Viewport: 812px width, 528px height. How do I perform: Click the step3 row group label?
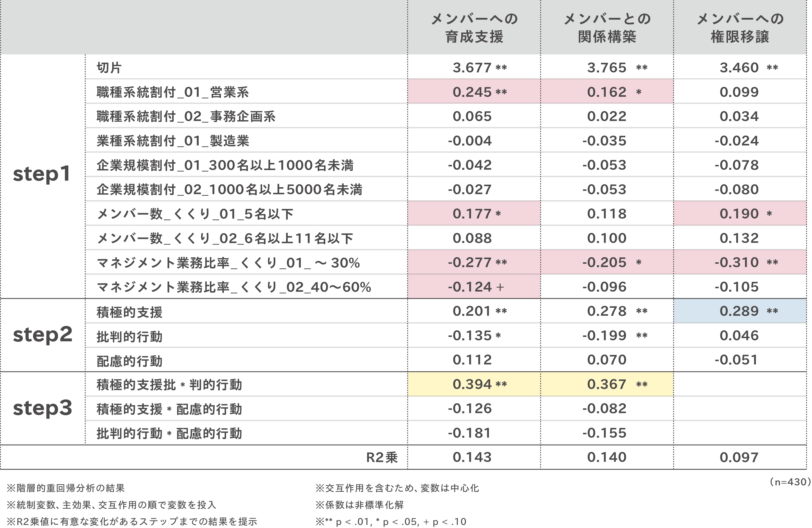pyautogui.click(x=42, y=408)
